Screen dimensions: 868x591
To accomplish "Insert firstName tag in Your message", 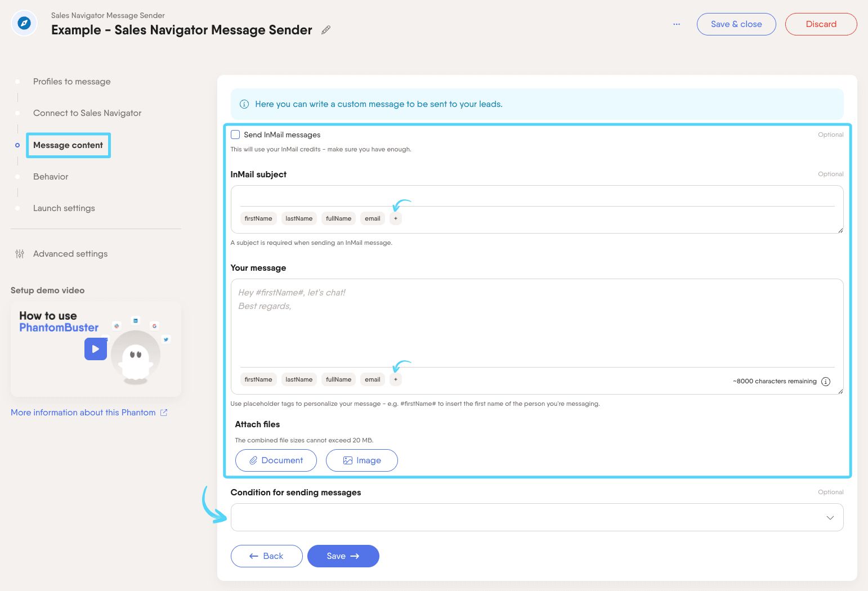I will click(258, 379).
